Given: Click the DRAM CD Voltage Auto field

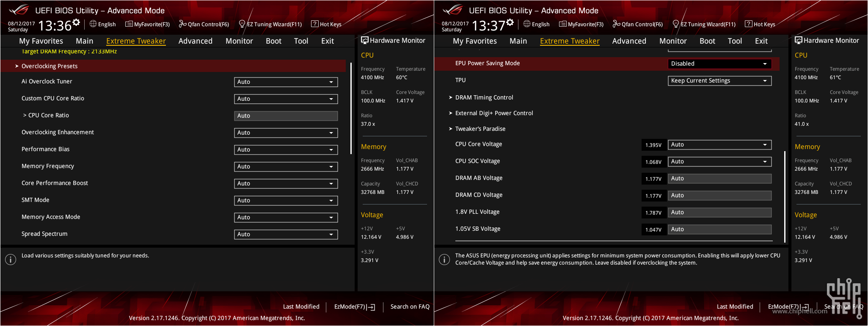Looking at the screenshot, I should (x=720, y=195).
